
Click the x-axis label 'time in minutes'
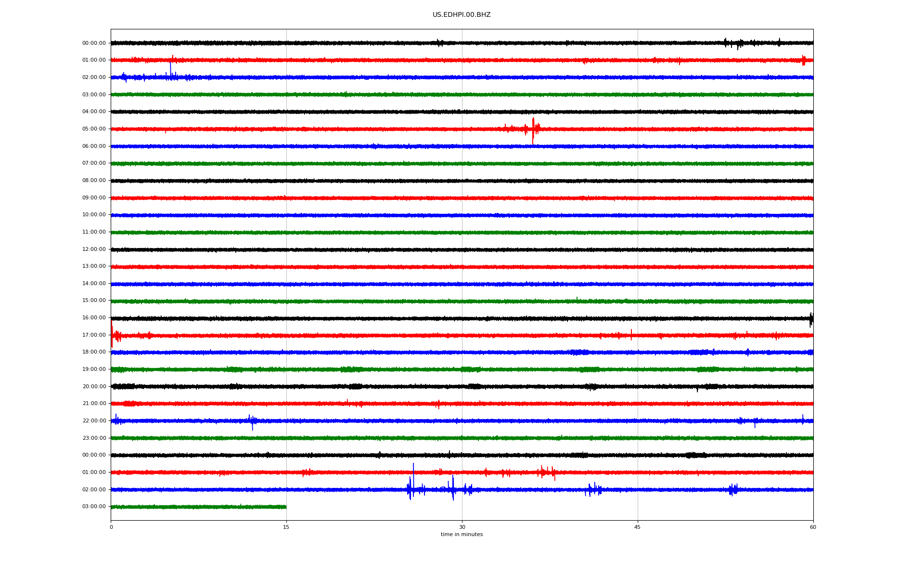(461, 535)
